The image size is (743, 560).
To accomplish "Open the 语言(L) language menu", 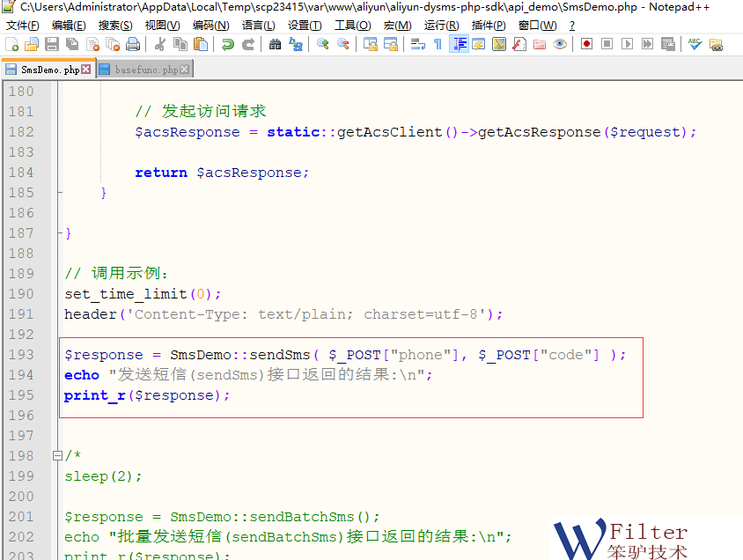I will 259,26.
